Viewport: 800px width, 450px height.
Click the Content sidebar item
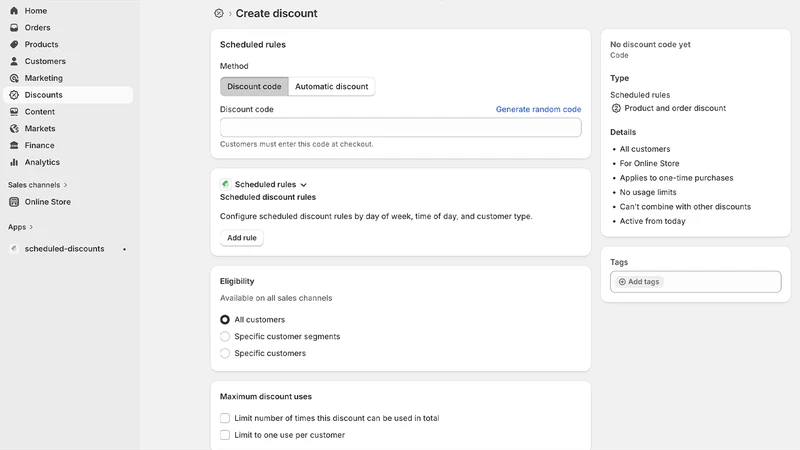tap(68, 112)
